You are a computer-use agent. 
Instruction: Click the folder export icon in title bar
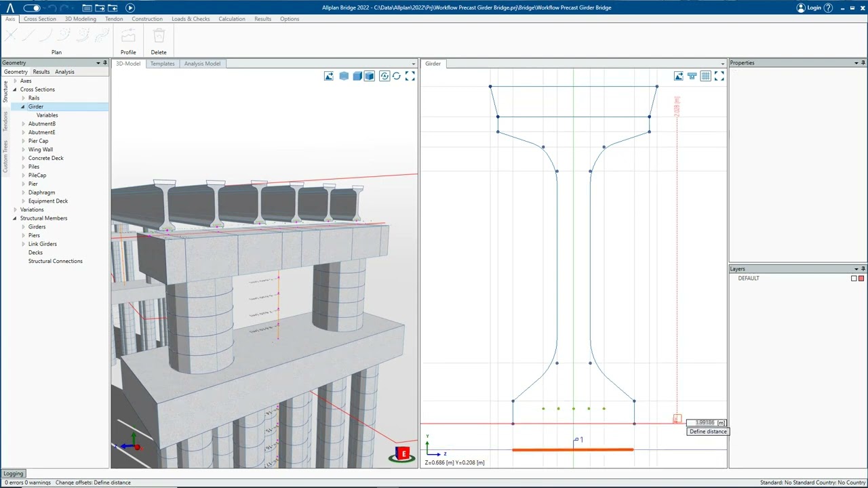coord(100,8)
